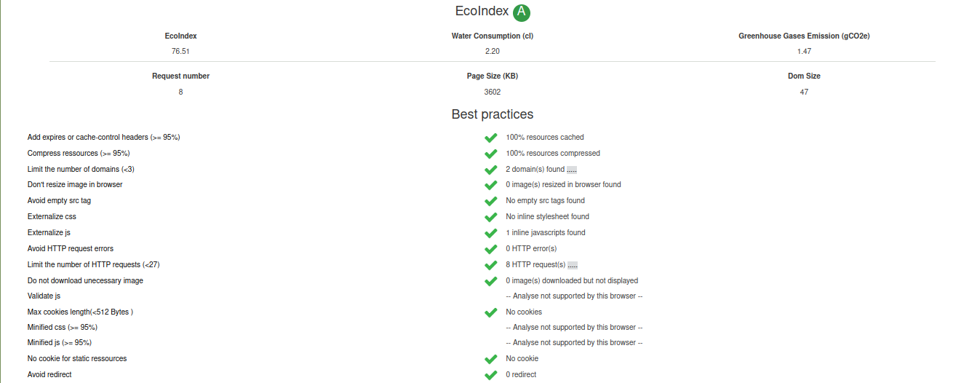Image resolution: width=980 pixels, height=383 pixels.
Task: Click the 'Minified css (>= 95%)' practice label
Action: pyautogui.click(x=63, y=327)
